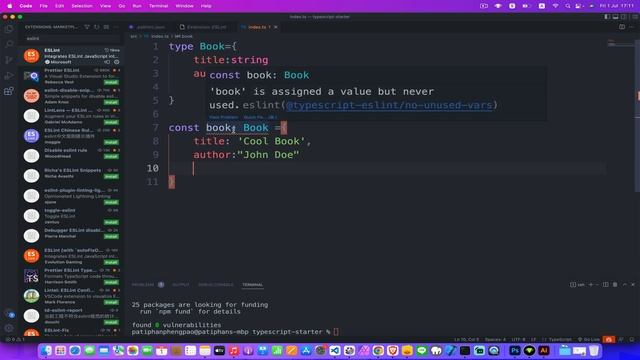Close the index.ts editor tab
This screenshot has width=640, height=360.
tap(276, 27)
